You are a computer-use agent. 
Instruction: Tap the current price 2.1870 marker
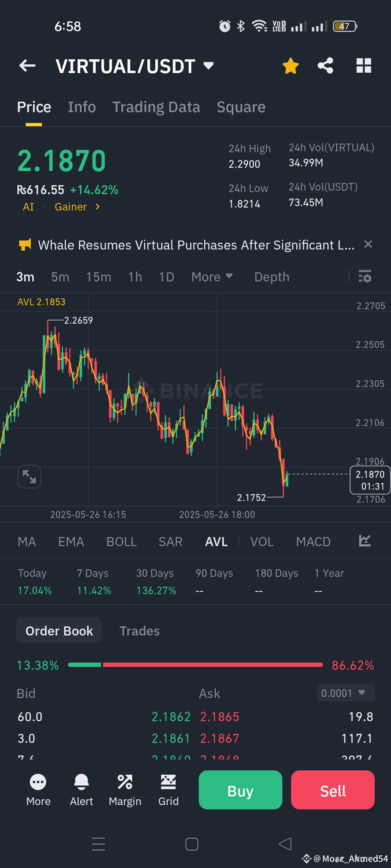point(370,480)
